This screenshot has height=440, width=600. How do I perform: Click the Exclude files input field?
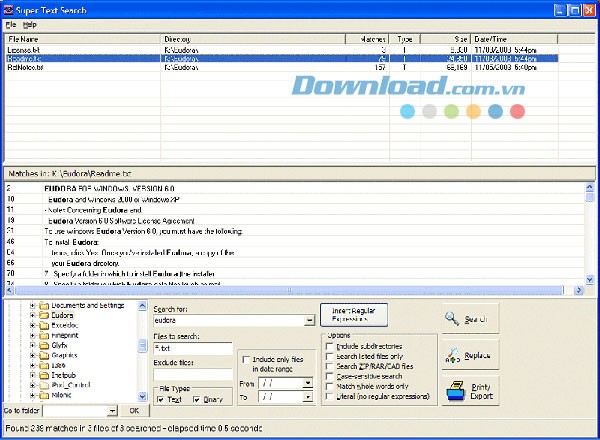(x=192, y=376)
